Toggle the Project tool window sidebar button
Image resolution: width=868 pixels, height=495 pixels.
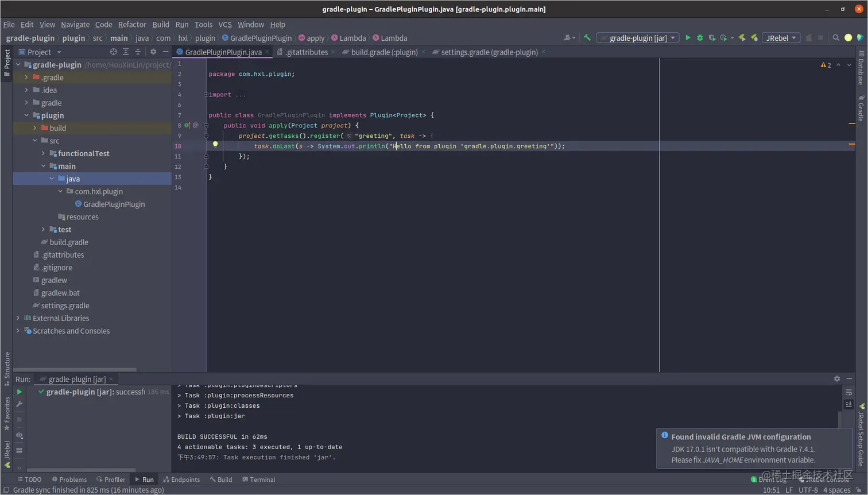(7, 63)
